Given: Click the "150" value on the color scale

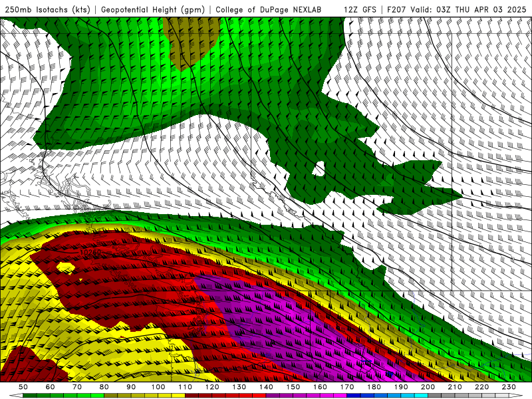Looking at the screenshot, I should click(x=293, y=387).
